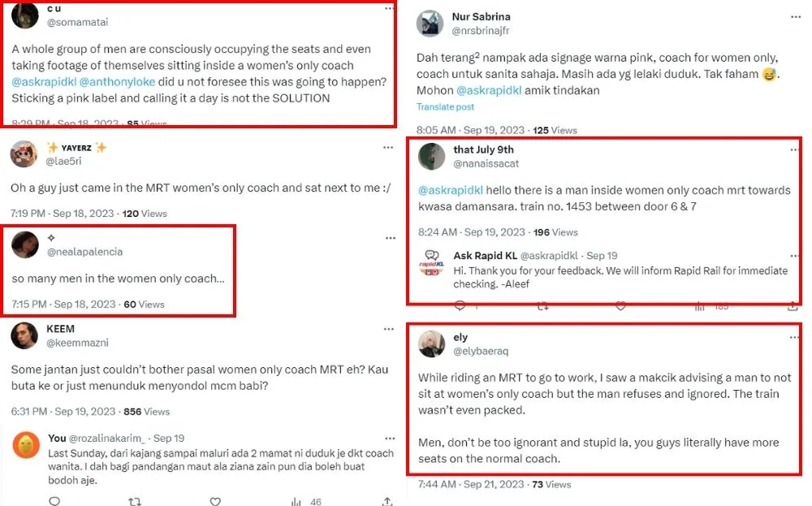
Task: Like the rozalinakarim_ reply with heart icon
Action: 215,501
